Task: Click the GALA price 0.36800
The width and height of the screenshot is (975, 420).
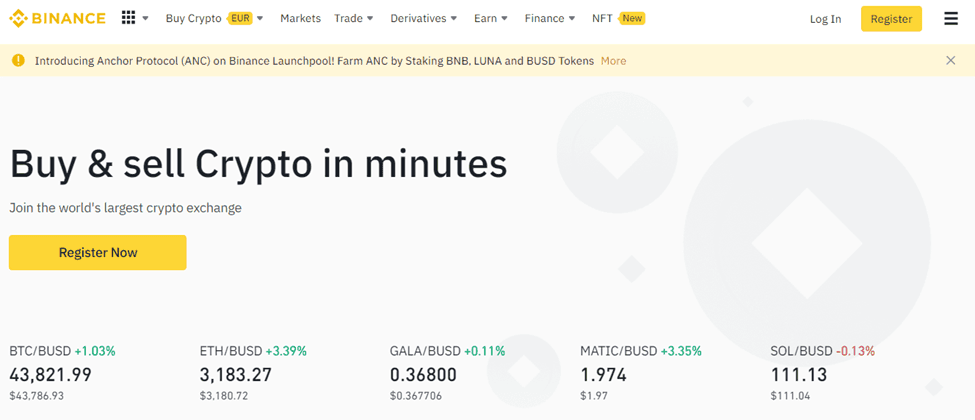Action: point(423,375)
